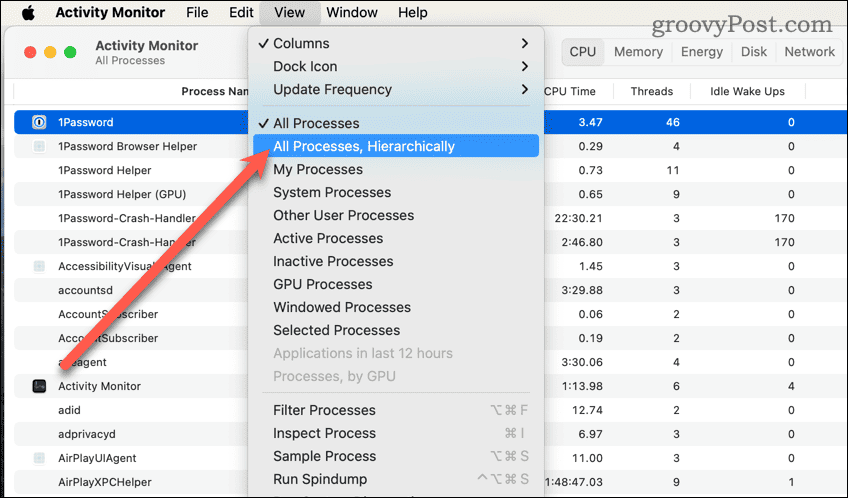The width and height of the screenshot is (848, 498).
Task: Click the 1:48:47.03 CPU time value
Action: [574, 482]
